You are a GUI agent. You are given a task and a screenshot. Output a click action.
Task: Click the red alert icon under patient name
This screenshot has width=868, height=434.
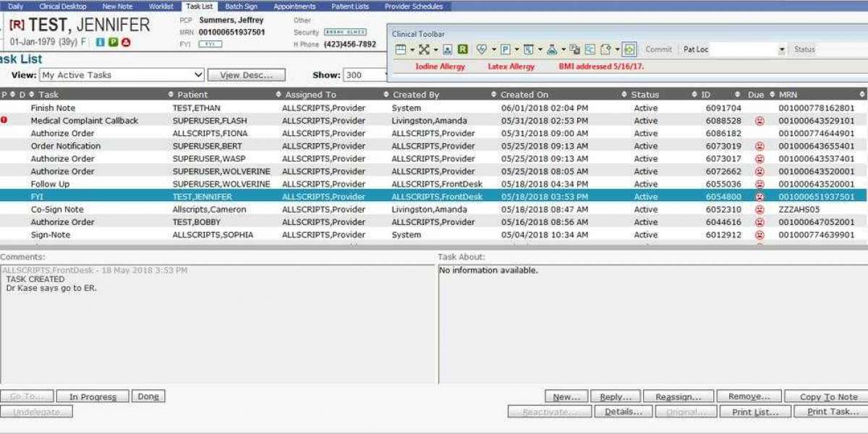[x=126, y=42]
